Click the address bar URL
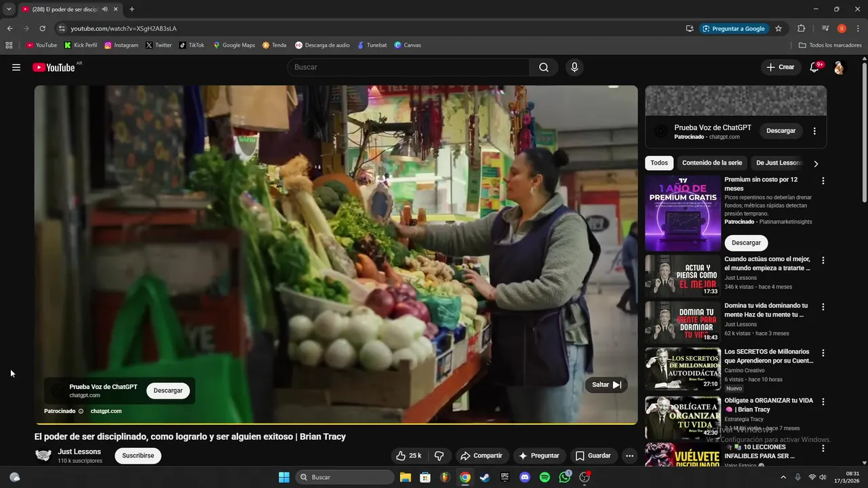Image resolution: width=868 pixels, height=488 pixels. click(x=123, y=28)
